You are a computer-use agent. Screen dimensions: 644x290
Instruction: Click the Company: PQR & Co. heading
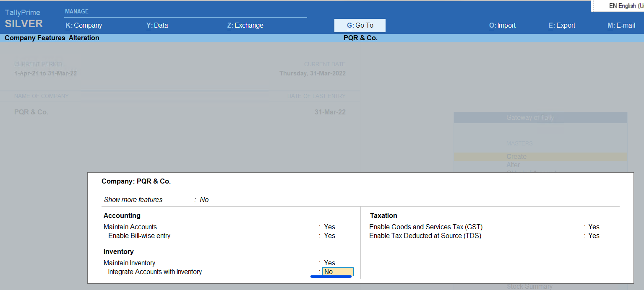[x=136, y=181]
